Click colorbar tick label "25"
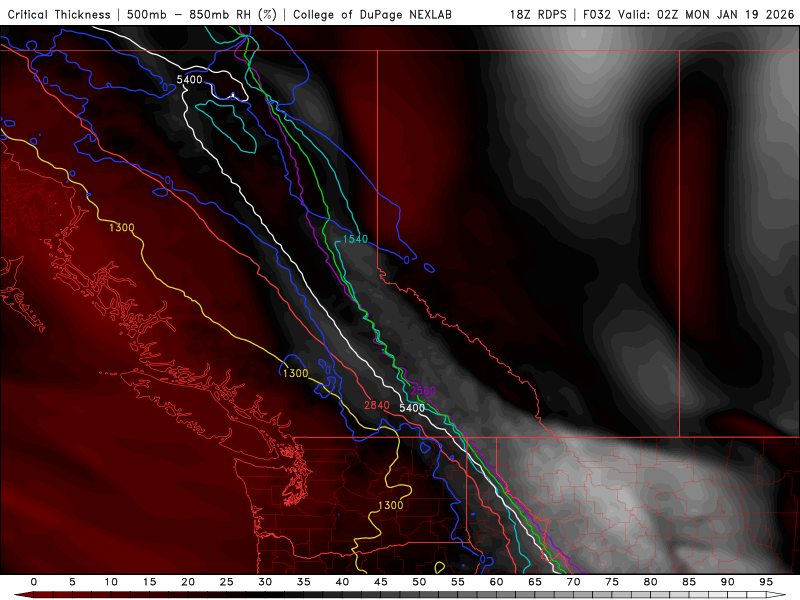 tap(227, 582)
